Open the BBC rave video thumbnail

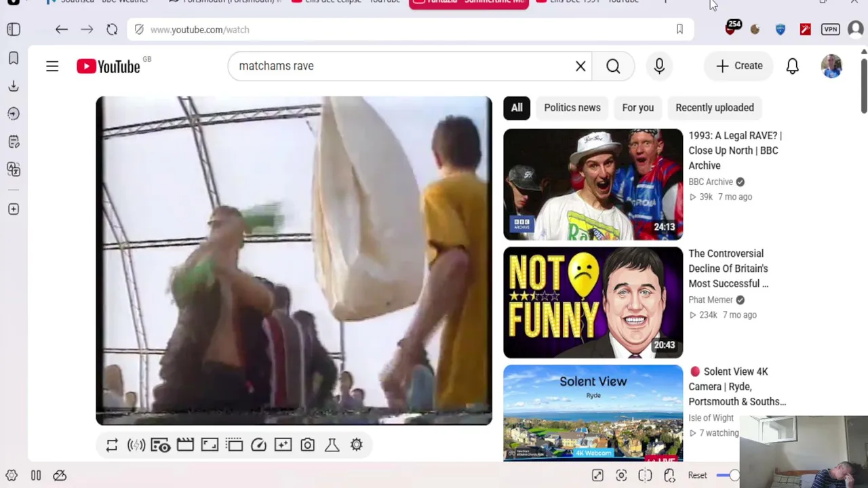point(593,184)
